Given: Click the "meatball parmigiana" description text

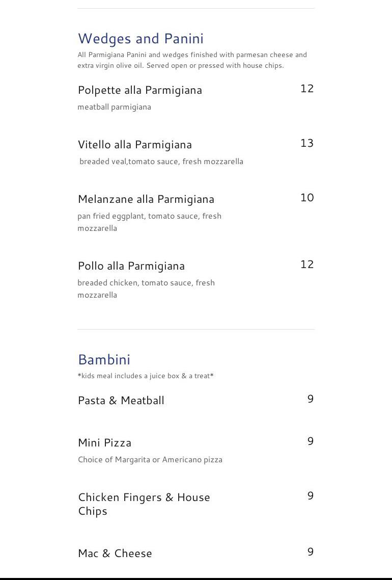Looking at the screenshot, I should pyautogui.click(x=115, y=107).
